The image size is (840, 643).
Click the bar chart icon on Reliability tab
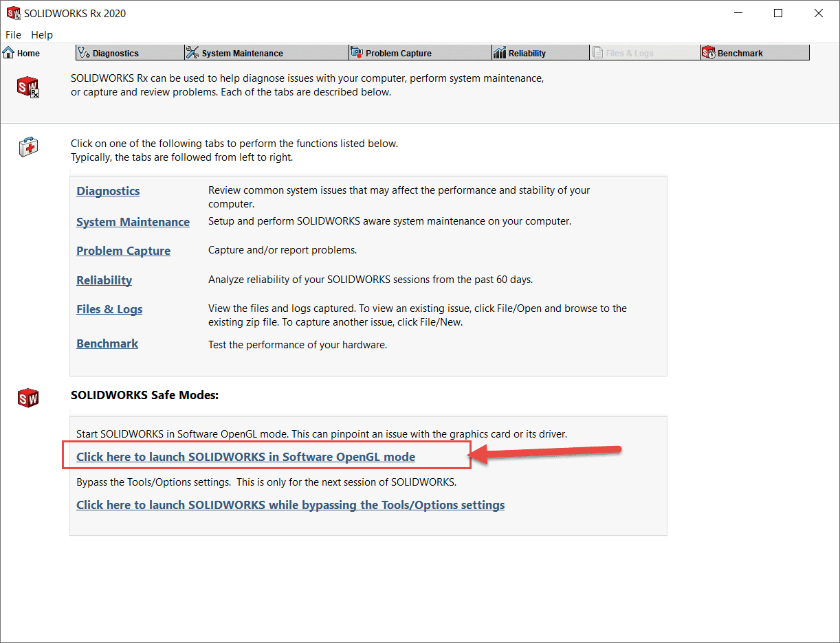pos(500,53)
